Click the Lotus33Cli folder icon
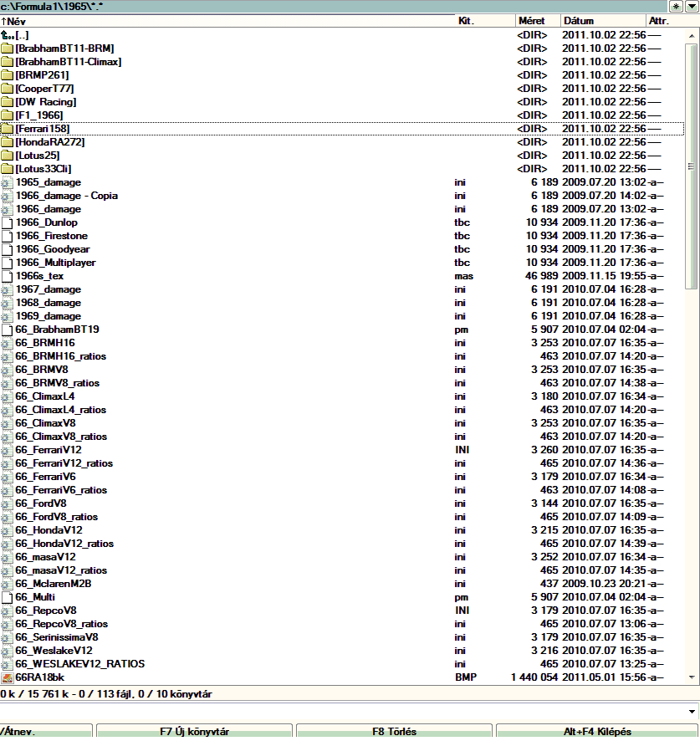Image resolution: width=700 pixels, height=741 pixels. pyautogui.click(x=7, y=169)
